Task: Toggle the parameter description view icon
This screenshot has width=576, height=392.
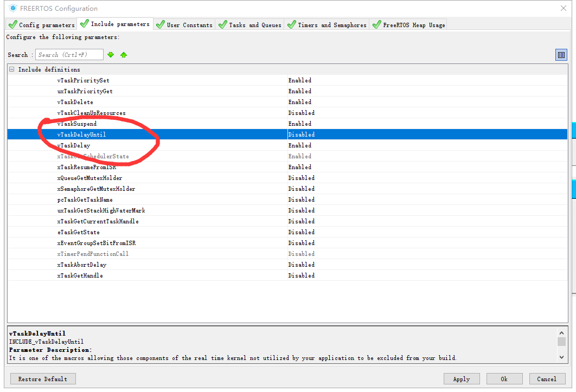Action: [x=561, y=55]
